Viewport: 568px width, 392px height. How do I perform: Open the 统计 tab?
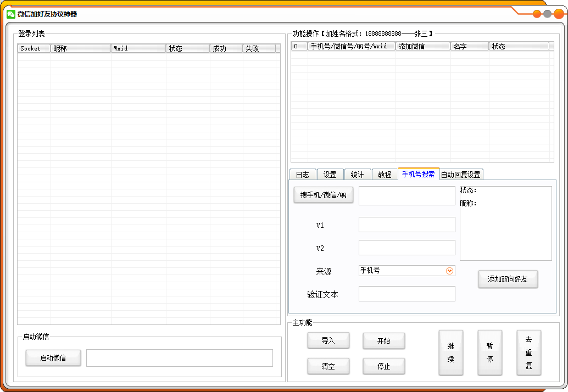pos(358,175)
